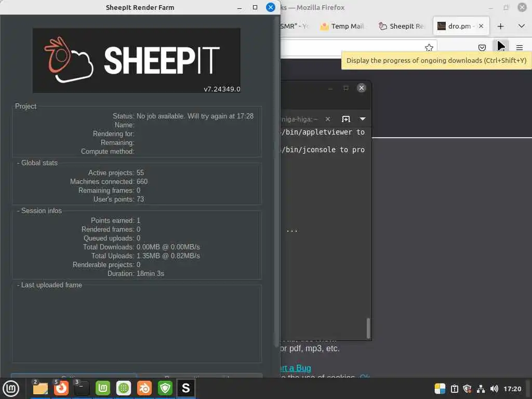
Task: Minimize the terminal window
Action: click(330, 88)
